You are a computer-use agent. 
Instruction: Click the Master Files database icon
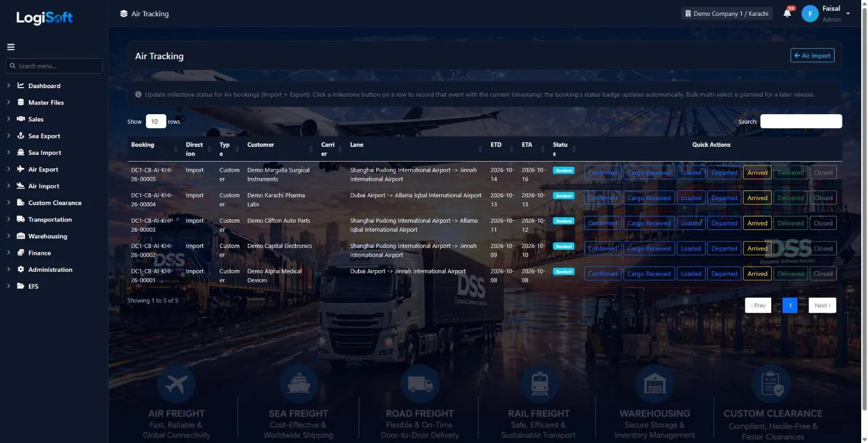[21, 102]
